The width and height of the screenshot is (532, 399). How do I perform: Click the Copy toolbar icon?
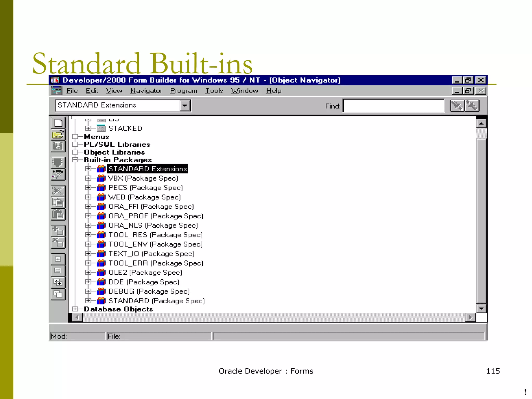pos(58,203)
